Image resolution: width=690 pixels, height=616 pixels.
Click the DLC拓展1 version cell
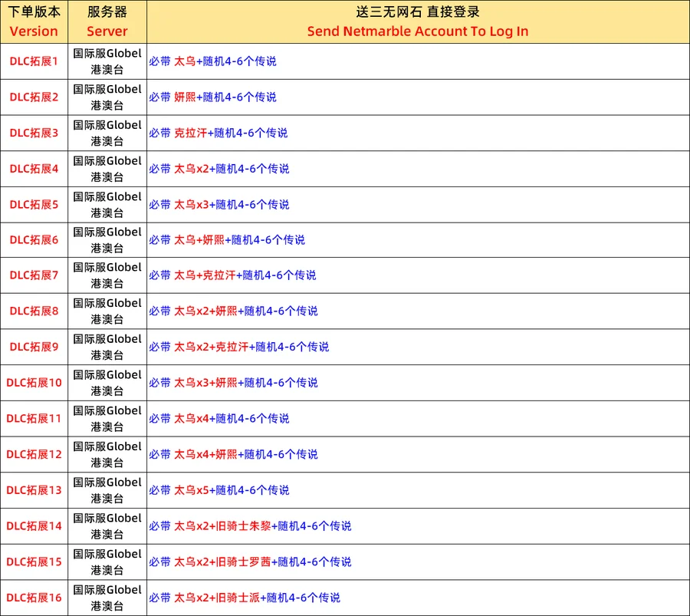34,61
